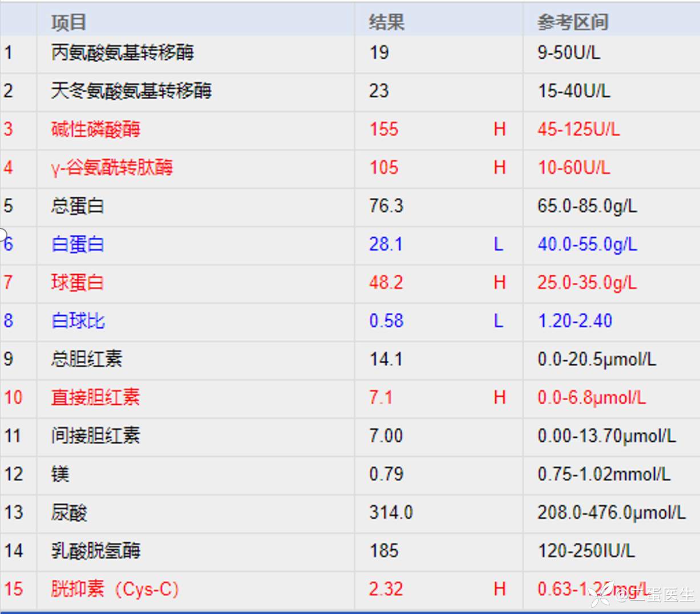Click the 参考区间 column header
This screenshot has height=614, width=700.
click(x=572, y=22)
